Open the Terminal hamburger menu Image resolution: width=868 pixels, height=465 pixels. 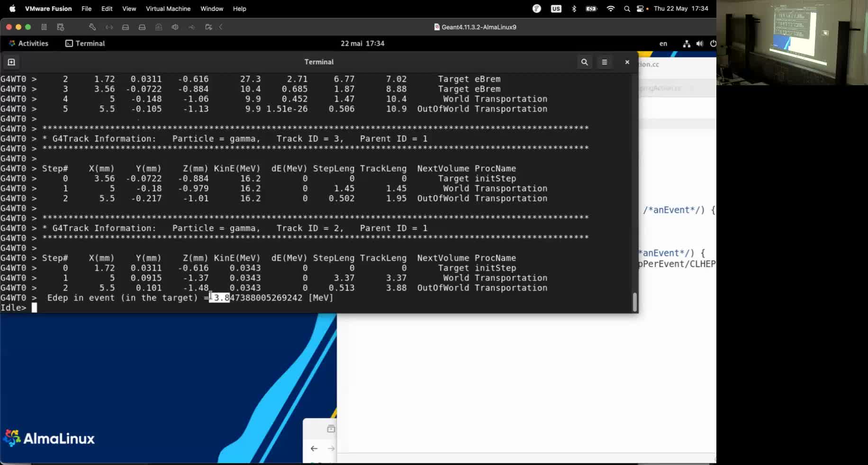604,62
